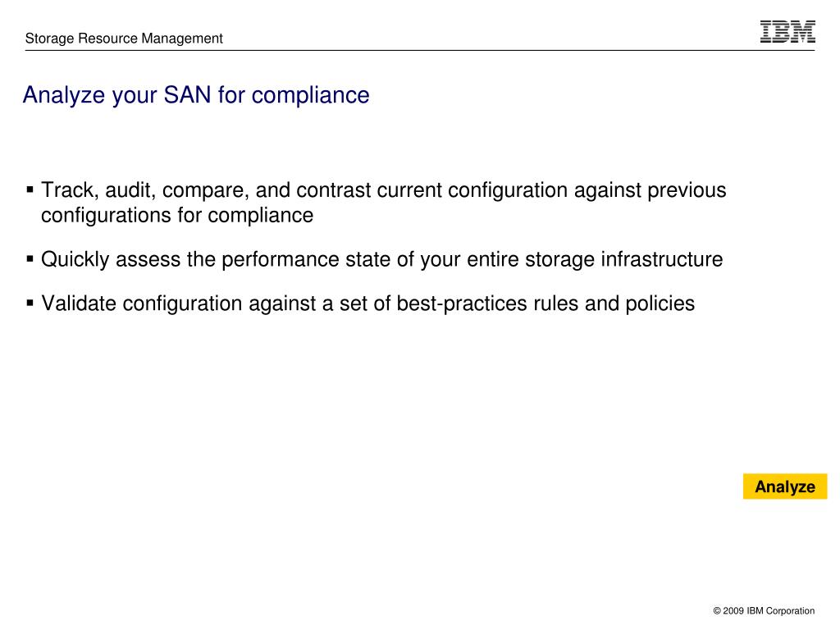Click the line configurations for compliance

177,216
